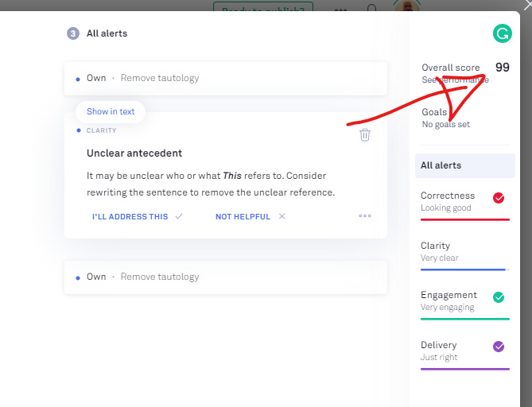532x407 pixels.
Task: Click the red Correctness checkmark icon
Action: click(x=499, y=198)
